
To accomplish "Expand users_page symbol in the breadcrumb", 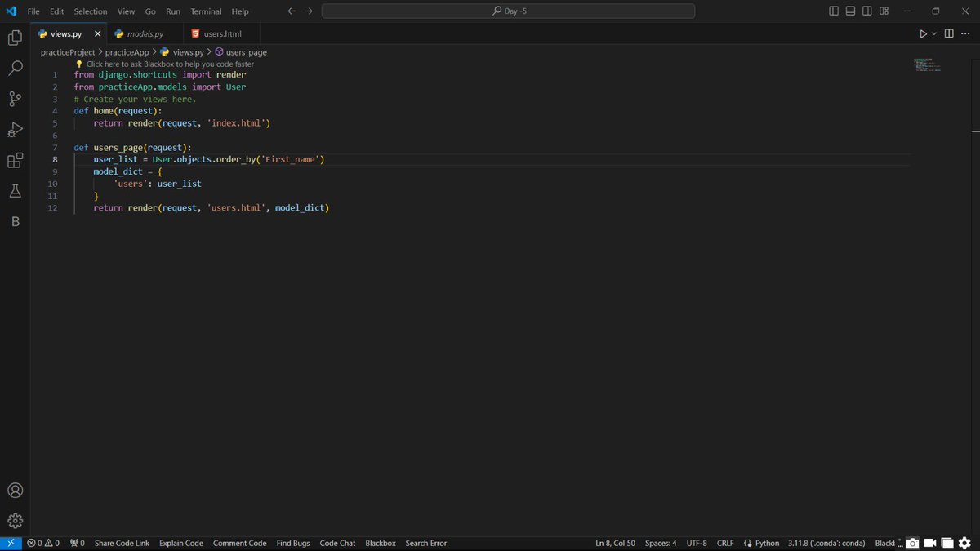I will [x=241, y=52].
